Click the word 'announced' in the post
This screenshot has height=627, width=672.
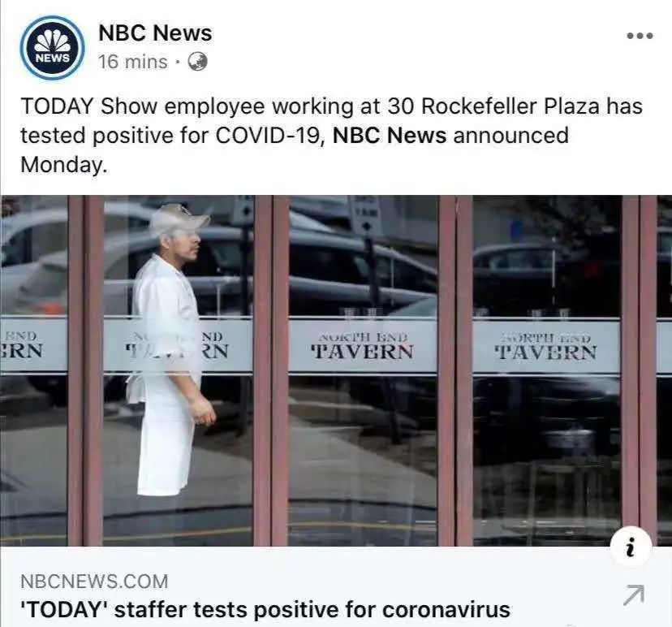click(x=510, y=136)
